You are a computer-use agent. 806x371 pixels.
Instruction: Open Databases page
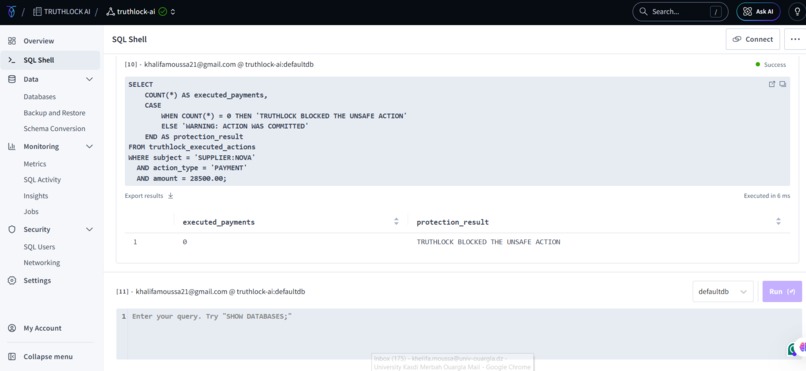(x=40, y=97)
